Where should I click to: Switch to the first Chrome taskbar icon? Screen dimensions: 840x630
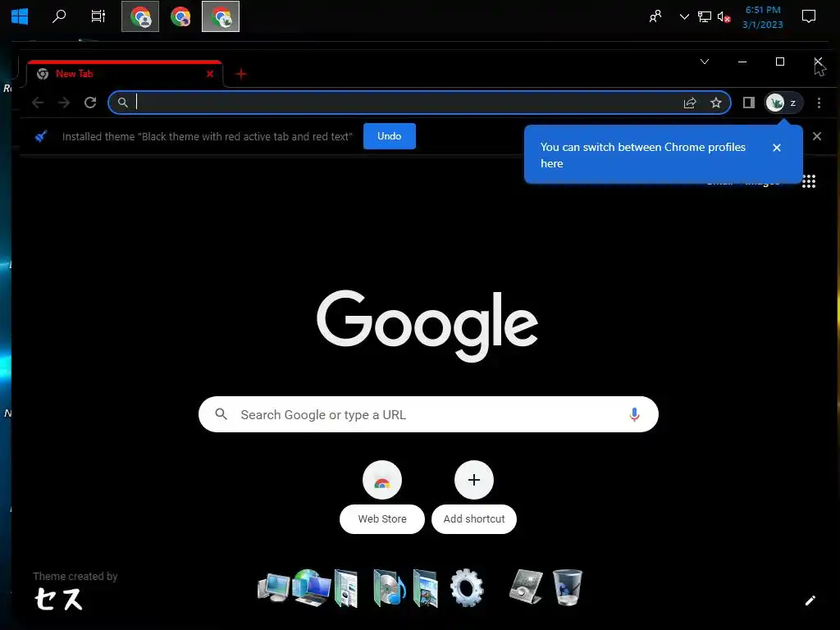coord(140,16)
